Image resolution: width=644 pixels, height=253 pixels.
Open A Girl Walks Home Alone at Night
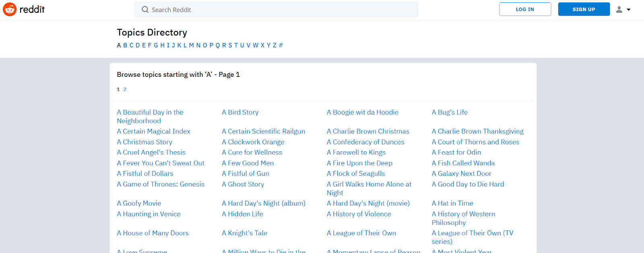pos(369,188)
